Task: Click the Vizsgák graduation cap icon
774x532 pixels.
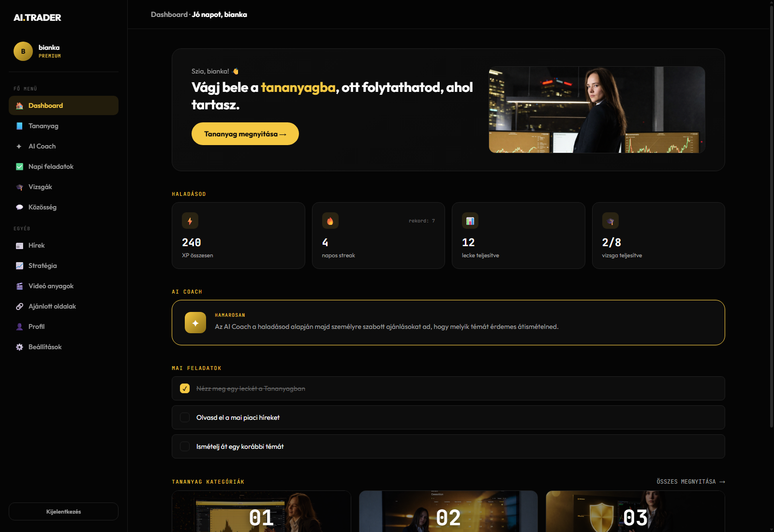Action: (19, 187)
